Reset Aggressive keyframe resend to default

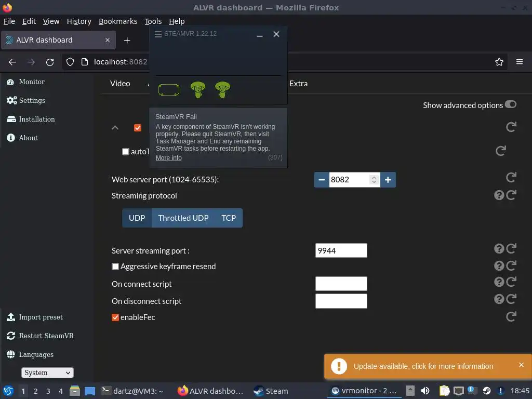tap(511, 265)
